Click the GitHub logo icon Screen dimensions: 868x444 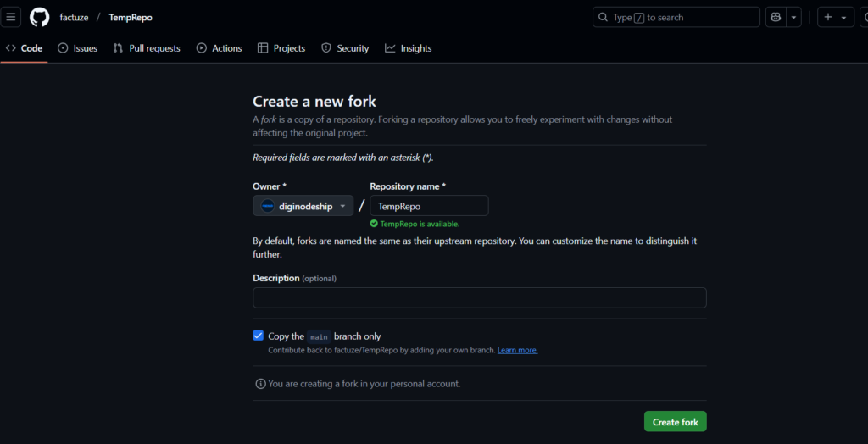40,17
